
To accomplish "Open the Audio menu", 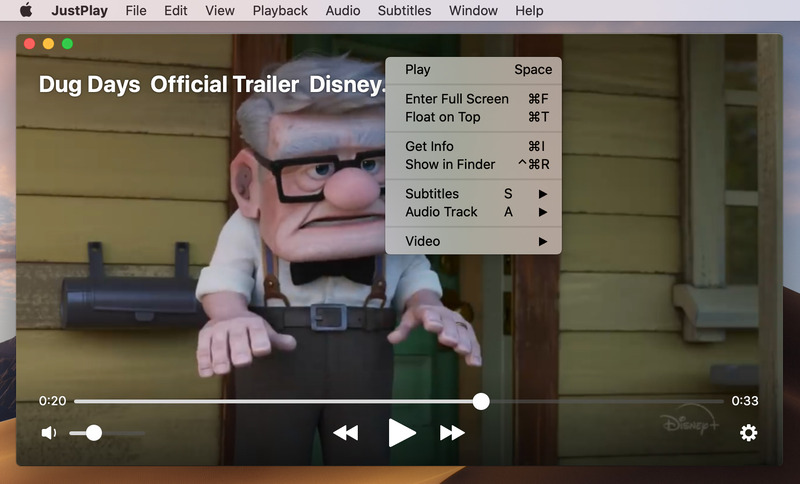I will pyautogui.click(x=343, y=10).
